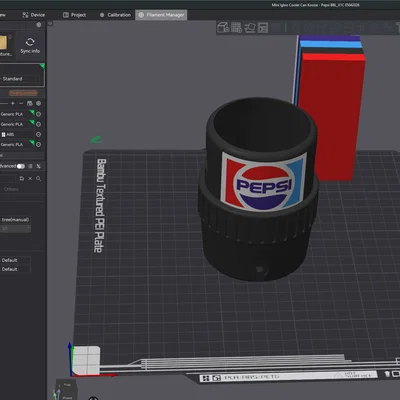Screen dimensions: 400x400
Task: Click the AMS sync icon in filament header
Action: coord(30,103)
